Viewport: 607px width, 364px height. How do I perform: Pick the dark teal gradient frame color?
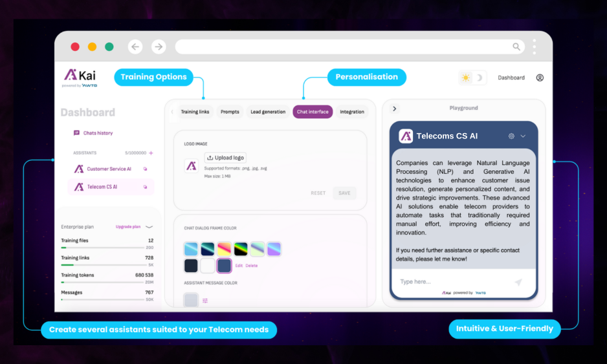pos(208,249)
